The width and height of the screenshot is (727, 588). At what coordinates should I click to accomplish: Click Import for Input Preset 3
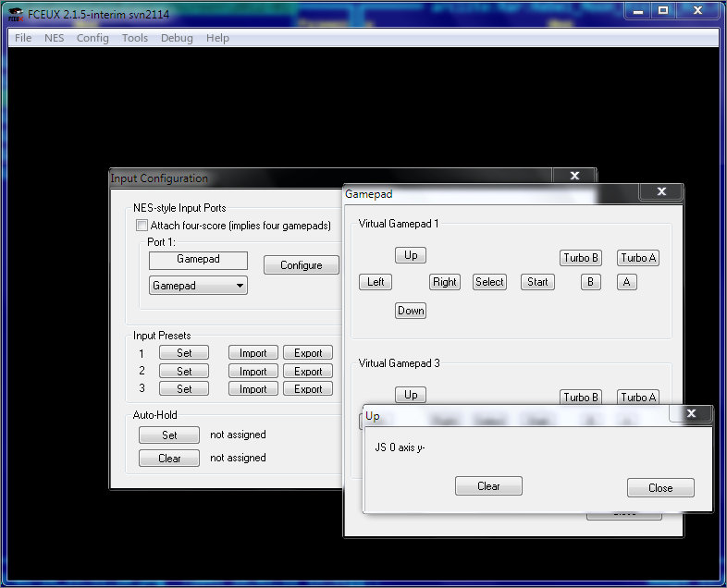pos(253,388)
